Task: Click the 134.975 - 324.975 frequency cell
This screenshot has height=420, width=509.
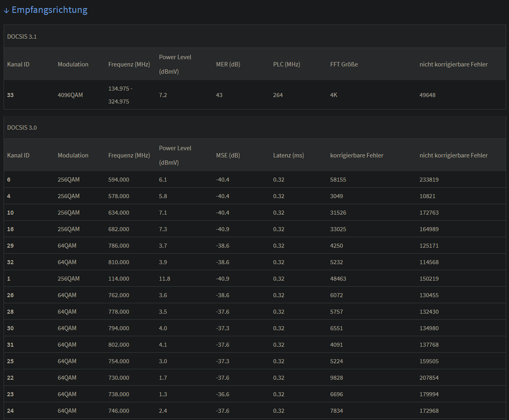Action: tap(120, 95)
